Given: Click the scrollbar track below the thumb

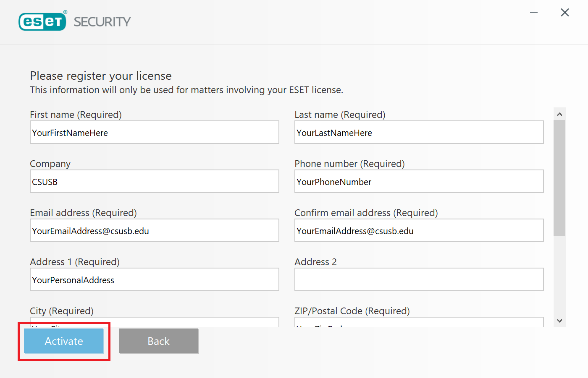Looking at the screenshot, I should pyautogui.click(x=559, y=275).
